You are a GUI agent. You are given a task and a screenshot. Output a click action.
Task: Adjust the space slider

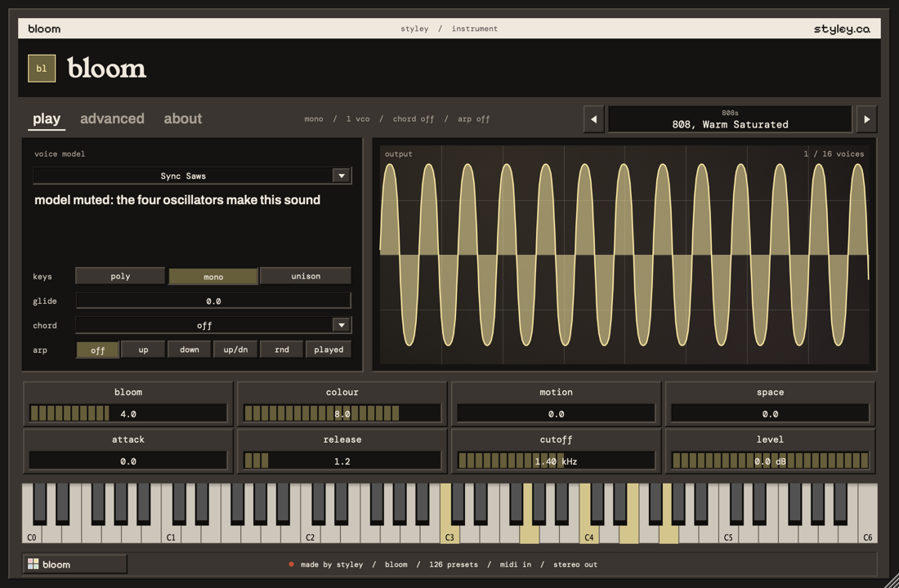point(770,413)
